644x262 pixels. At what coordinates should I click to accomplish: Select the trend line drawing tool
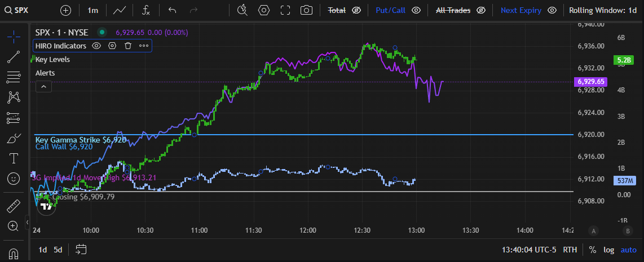tap(14, 56)
